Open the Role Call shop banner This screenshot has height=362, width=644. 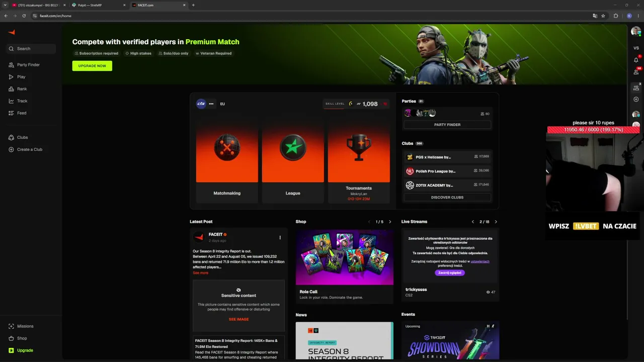[345, 257]
